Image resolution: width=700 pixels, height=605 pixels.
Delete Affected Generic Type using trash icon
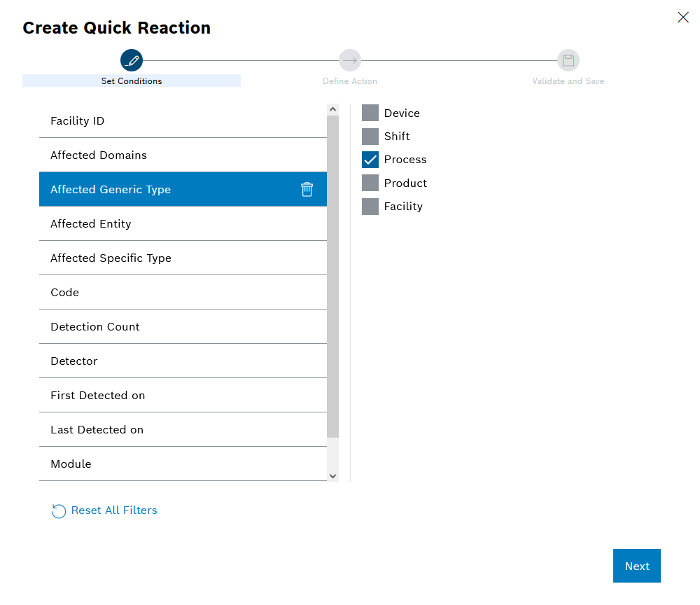[307, 189]
